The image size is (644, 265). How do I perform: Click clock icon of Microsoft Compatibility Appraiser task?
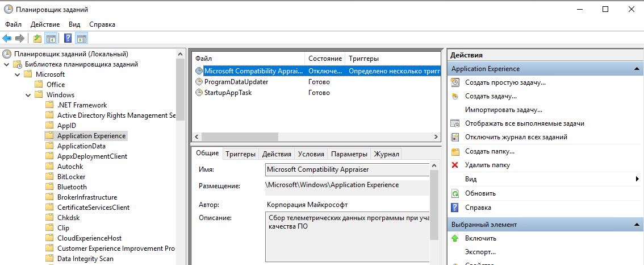pyautogui.click(x=199, y=71)
